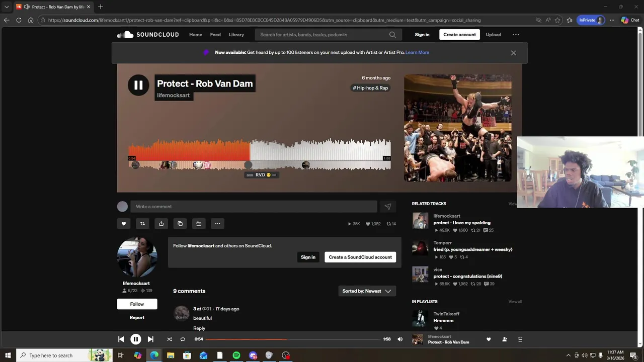Pause playback from the bottom player bar
The height and width of the screenshot is (362, 644).
135,339
